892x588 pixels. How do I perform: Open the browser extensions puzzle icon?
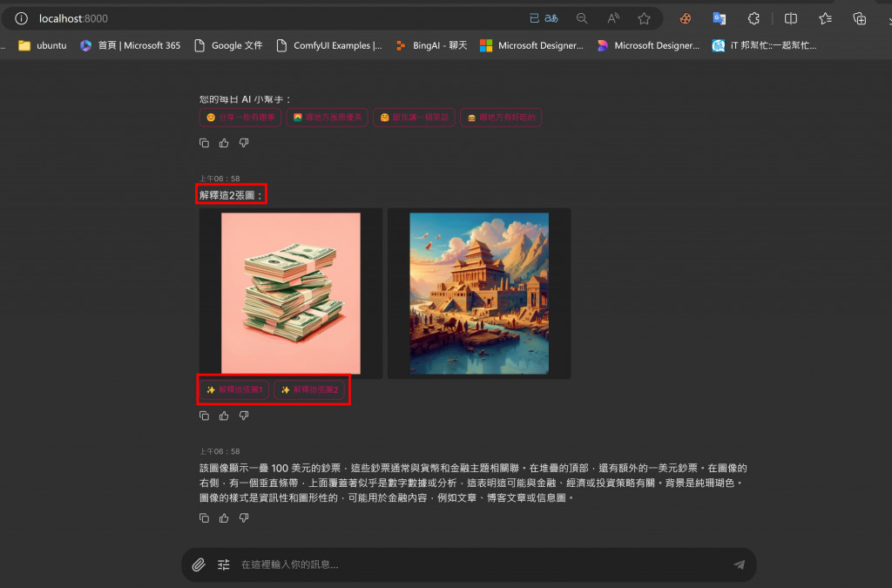click(x=753, y=18)
